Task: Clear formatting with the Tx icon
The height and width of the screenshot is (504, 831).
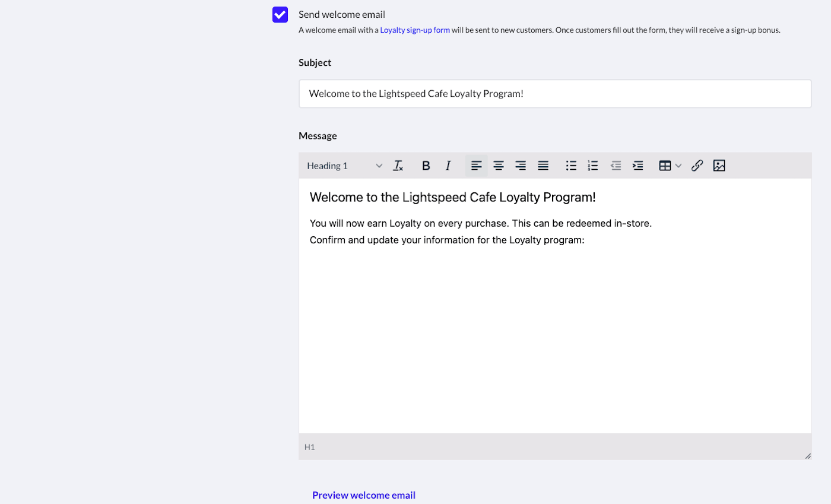Action: [398, 166]
